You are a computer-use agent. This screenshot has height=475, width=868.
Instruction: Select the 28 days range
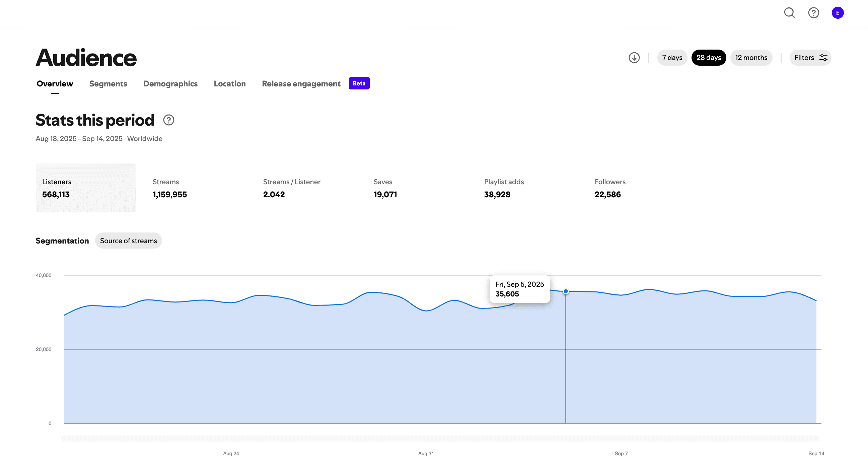point(709,58)
